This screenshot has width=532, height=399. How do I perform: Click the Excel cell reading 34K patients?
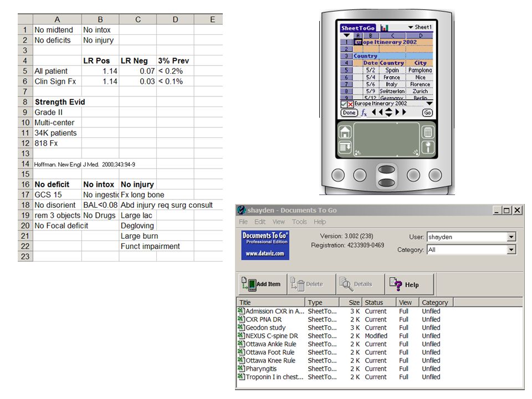point(57,132)
